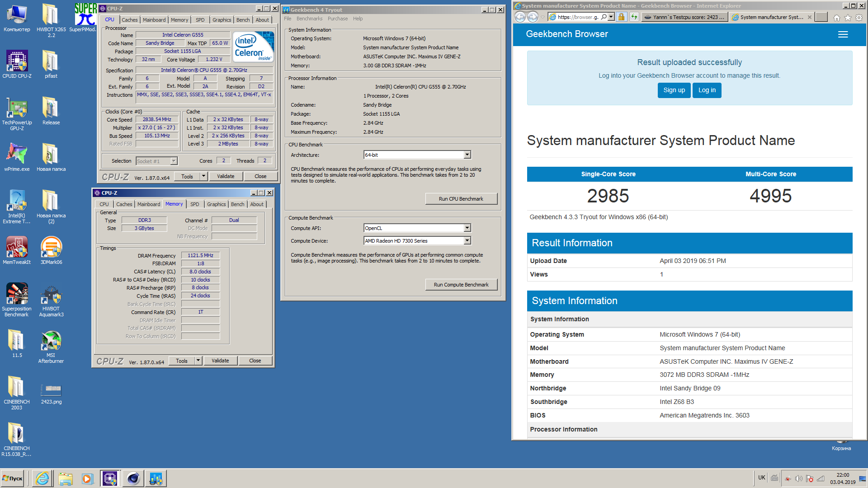Open the Geekbench Purchase menu

click(x=338, y=19)
